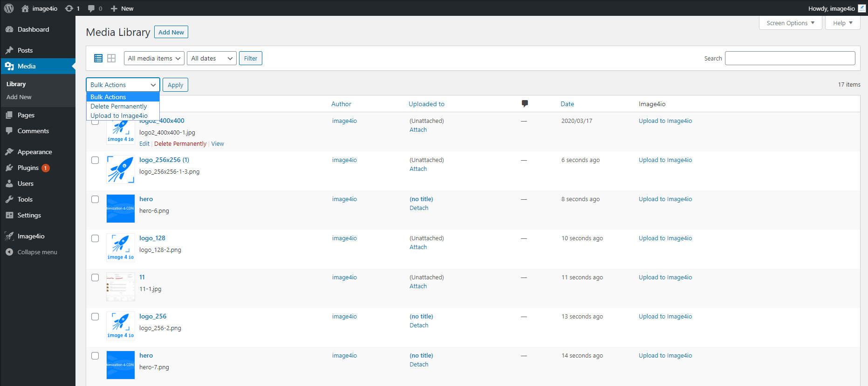Image resolution: width=868 pixels, height=386 pixels.
Task: Click the Tools wrench icon
Action: (9, 199)
